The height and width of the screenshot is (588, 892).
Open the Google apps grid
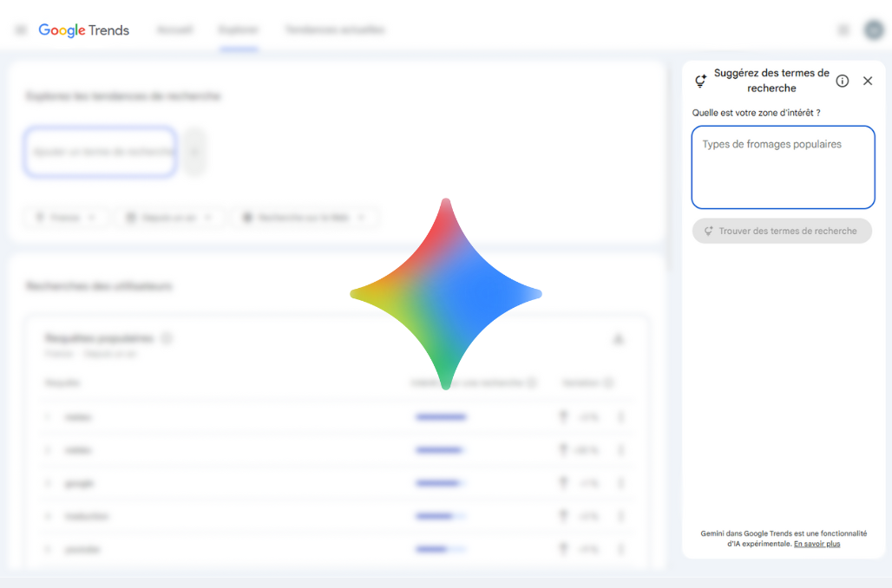tap(843, 30)
